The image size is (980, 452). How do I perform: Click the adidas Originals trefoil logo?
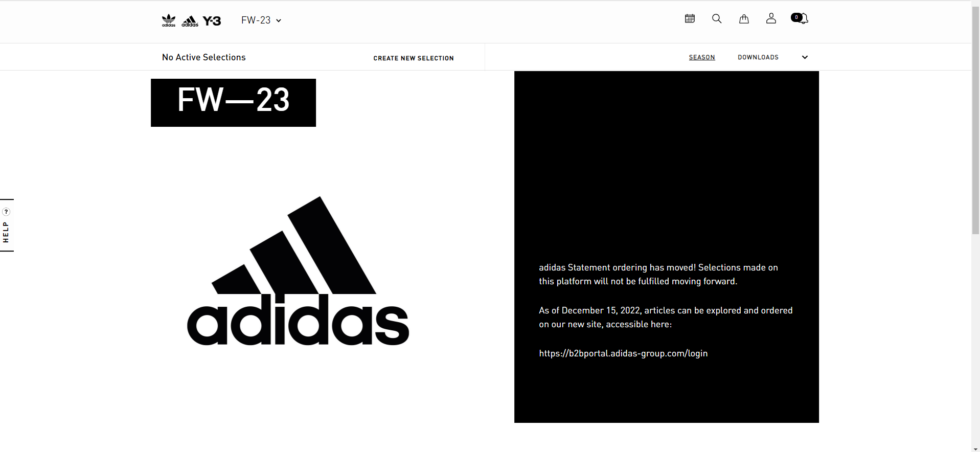click(169, 20)
